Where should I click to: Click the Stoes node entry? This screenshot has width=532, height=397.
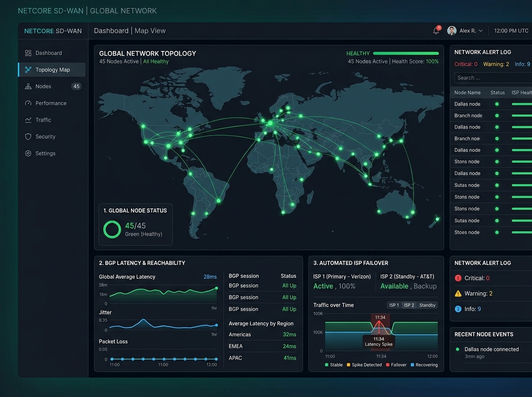(467, 232)
